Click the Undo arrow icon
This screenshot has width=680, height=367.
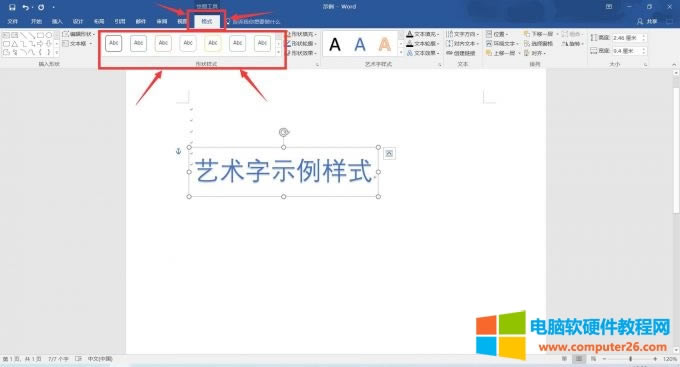pos(26,7)
